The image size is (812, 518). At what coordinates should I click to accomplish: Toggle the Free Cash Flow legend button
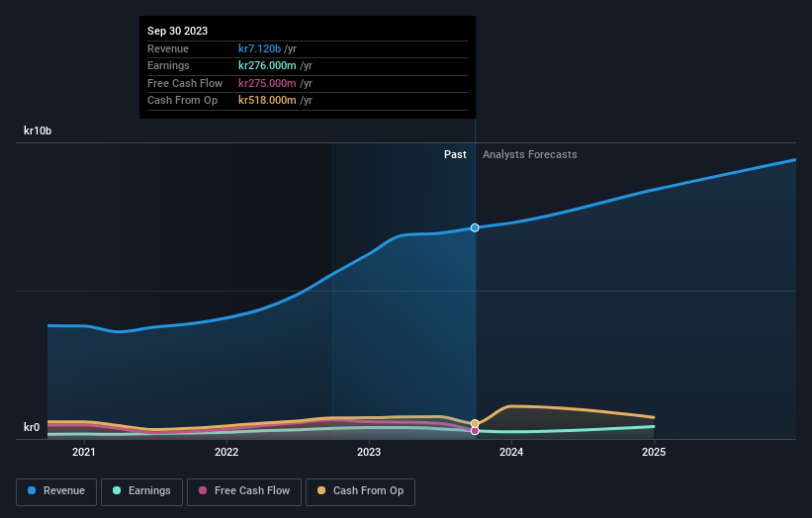tap(244, 491)
